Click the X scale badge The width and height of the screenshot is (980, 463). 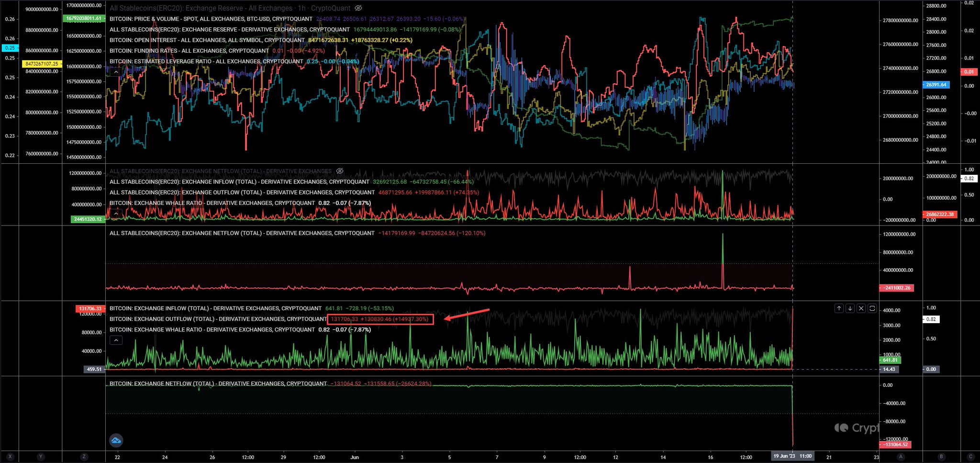[x=10, y=457]
